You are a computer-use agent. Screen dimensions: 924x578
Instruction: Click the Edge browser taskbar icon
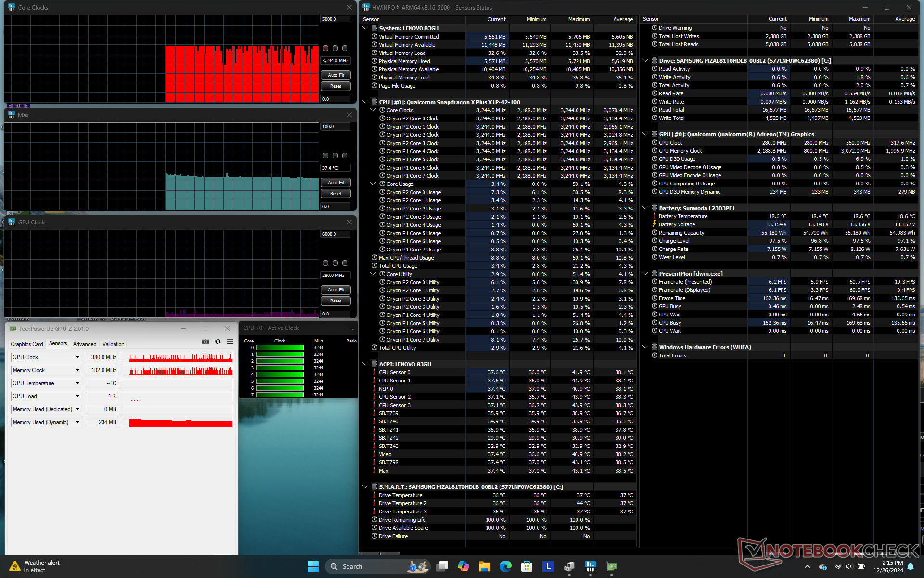505,566
